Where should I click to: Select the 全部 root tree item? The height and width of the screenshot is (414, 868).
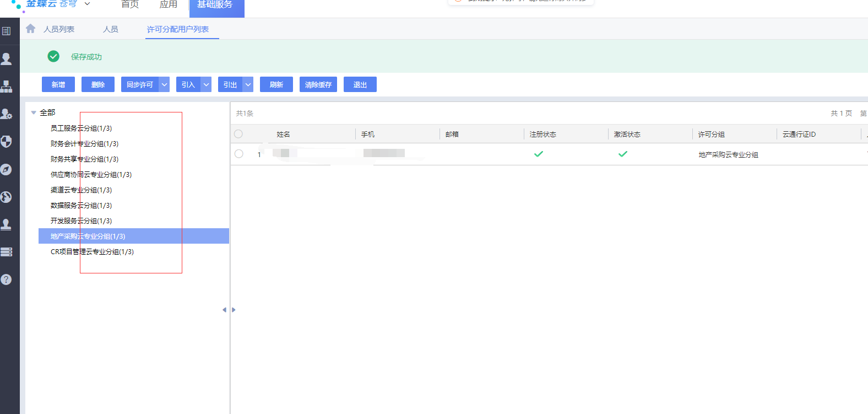[x=47, y=112]
